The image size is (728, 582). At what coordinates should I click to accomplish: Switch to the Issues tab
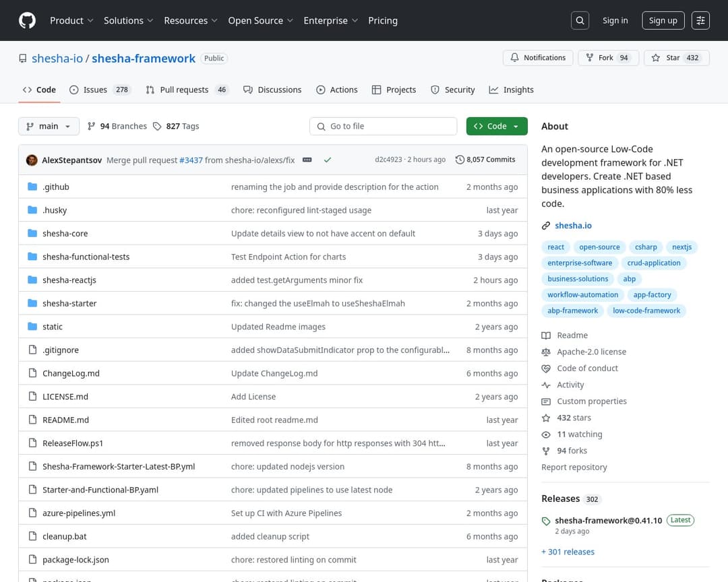(x=100, y=90)
